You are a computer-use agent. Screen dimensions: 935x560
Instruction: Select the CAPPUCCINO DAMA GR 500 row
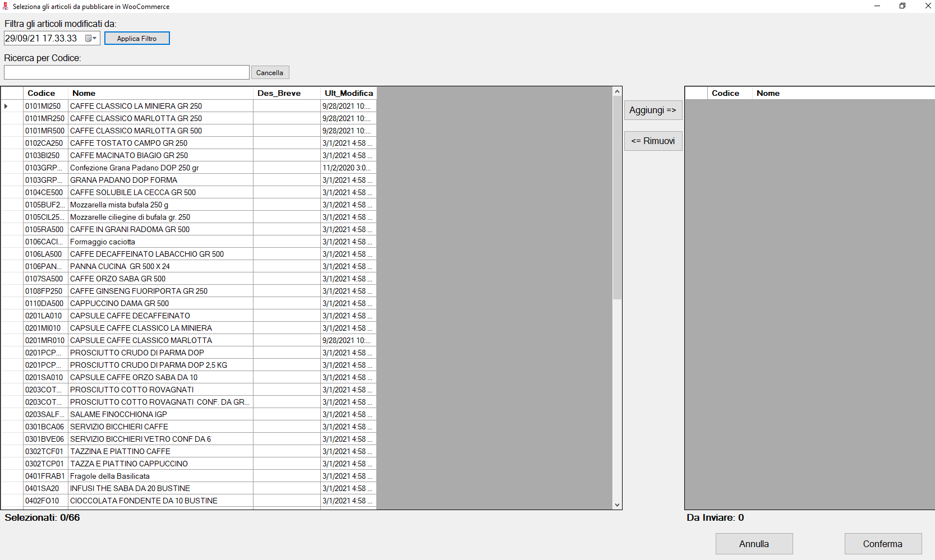[160, 304]
